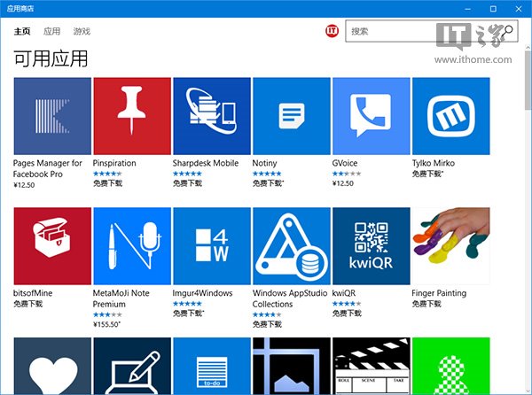This screenshot has height=395, width=532.
Task: Click the kwiQR app name label
Action: (344, 293)
